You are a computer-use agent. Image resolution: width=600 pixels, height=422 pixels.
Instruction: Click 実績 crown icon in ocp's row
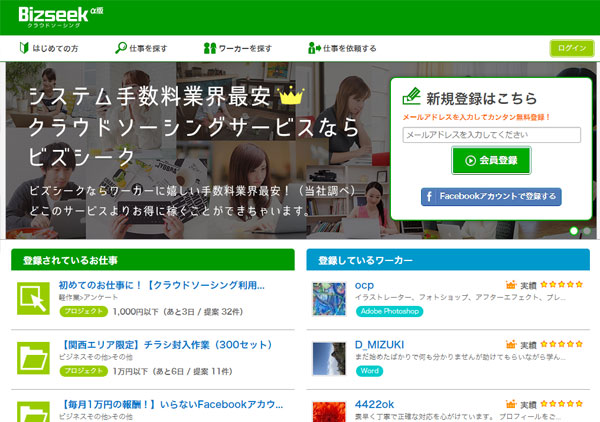tap(511, 284)
